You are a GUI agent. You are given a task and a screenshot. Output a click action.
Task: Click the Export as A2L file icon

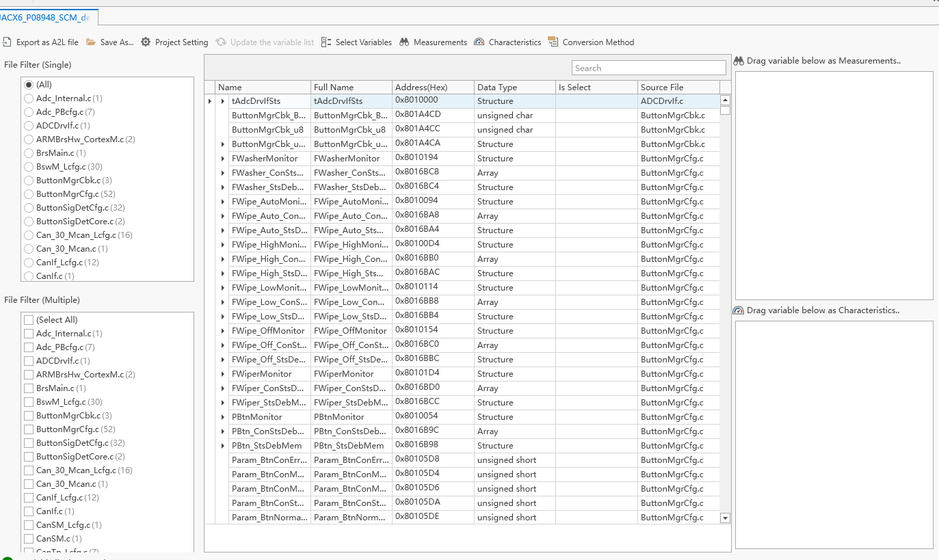(7, 42)
